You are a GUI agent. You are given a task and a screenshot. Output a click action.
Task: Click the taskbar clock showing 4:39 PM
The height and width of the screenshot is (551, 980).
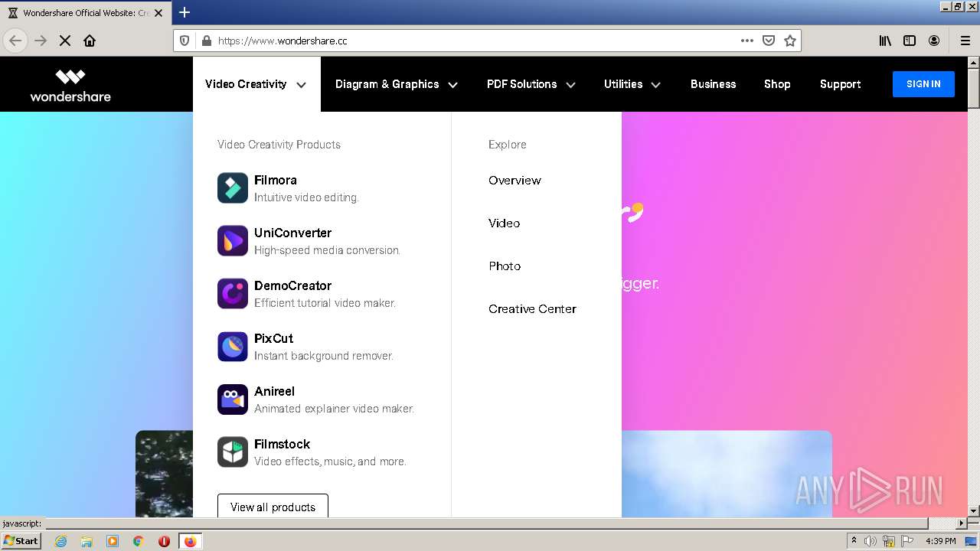click(940, 541)
